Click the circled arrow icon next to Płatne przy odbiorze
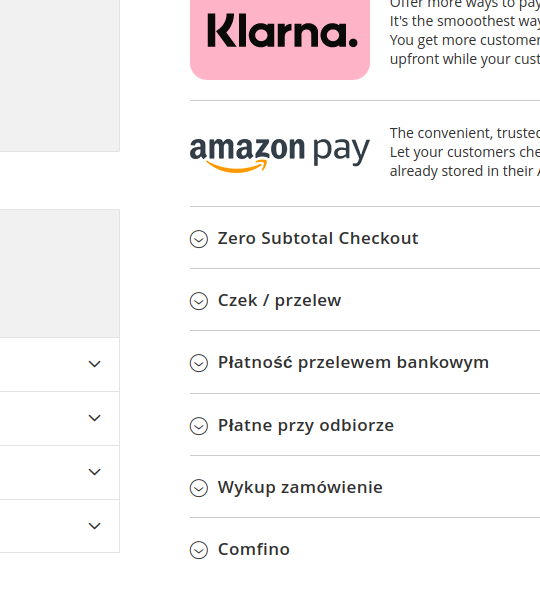 coord(199,426)
